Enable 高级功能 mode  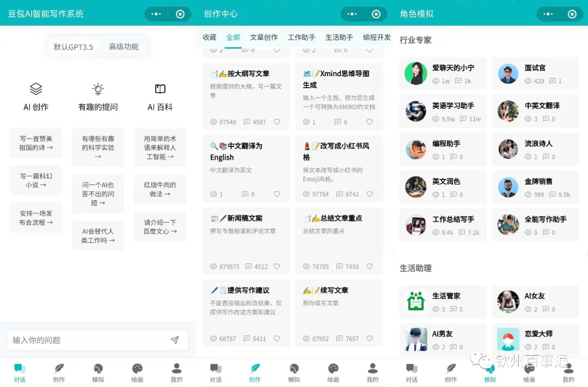point(124,46)
